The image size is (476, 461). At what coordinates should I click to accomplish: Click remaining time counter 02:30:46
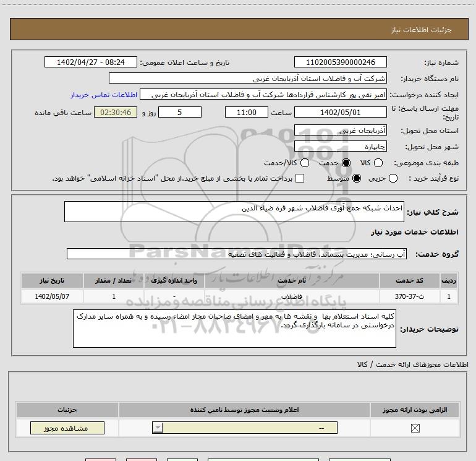pyautogui.click(x=116, y=112)
